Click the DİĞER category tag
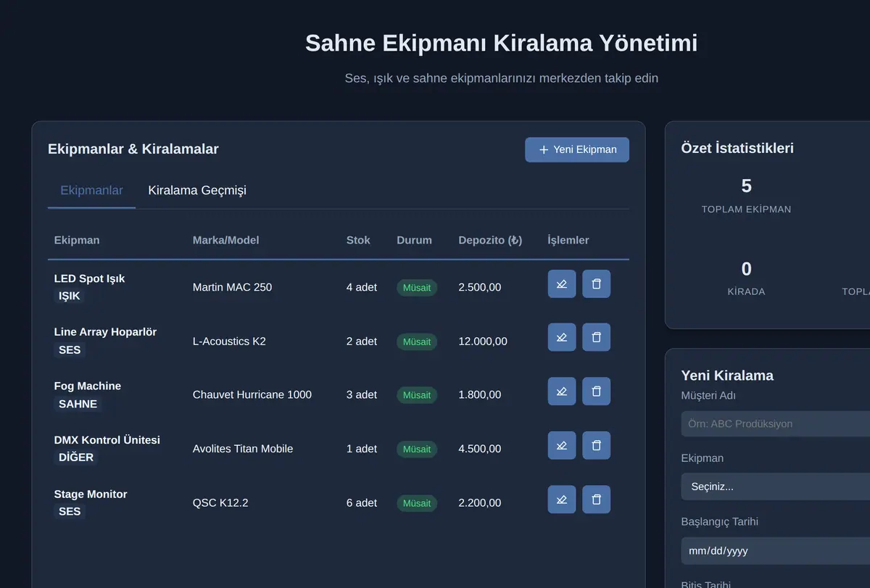Image resolution: width=870 pixels, height=588 pixels. 76,457
